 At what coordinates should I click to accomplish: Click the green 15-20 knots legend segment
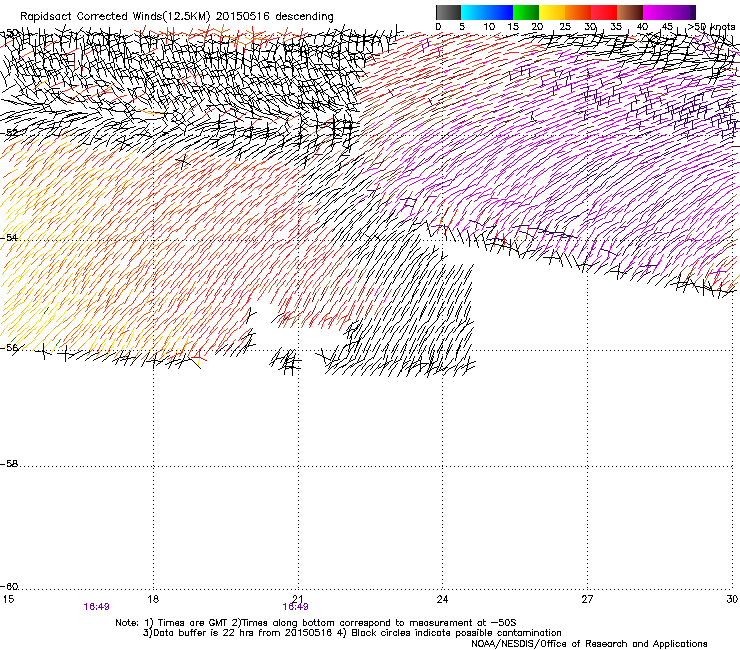click(x=526, y=12)
